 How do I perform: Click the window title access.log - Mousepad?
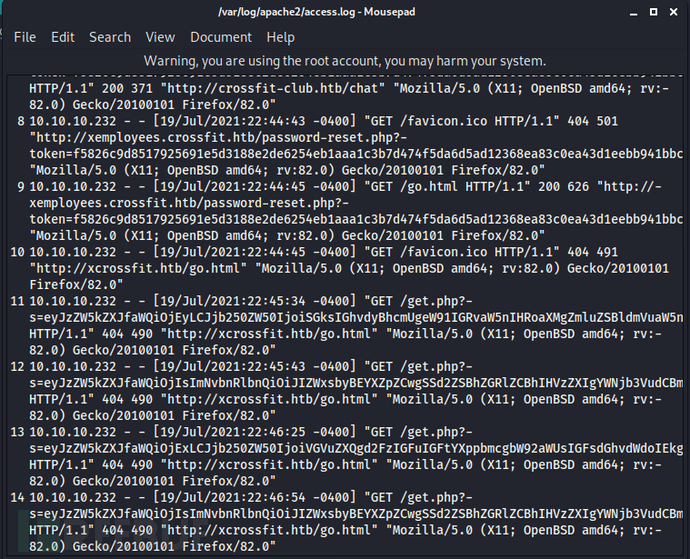[317, 12]
